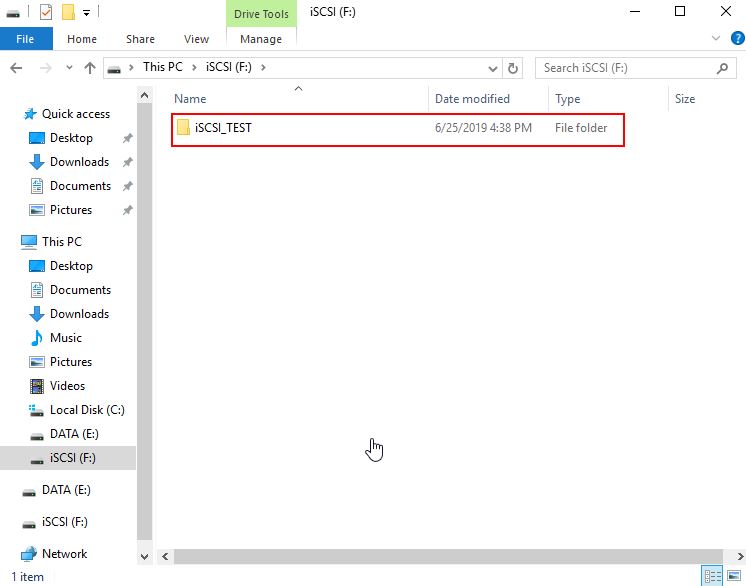
Task: Sort by the Date modified column
Action: [472, 99]
